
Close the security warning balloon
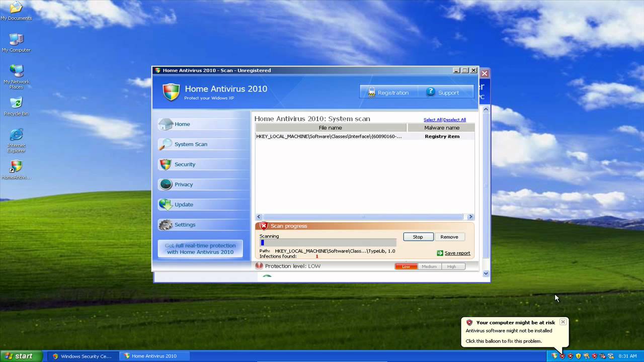point(563,322)
